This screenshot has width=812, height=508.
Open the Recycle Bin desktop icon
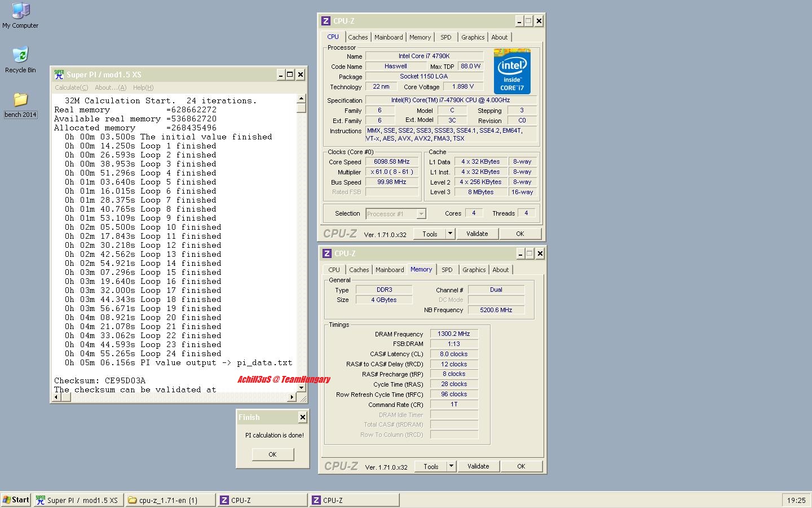pyautogui.click(x=20, y=60)
